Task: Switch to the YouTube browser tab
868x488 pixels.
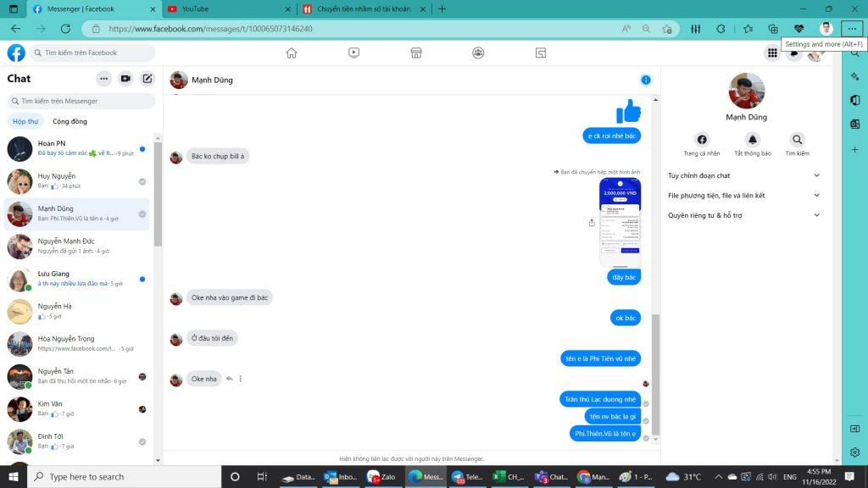Action: pyautogui.click(x=230, y=8)
